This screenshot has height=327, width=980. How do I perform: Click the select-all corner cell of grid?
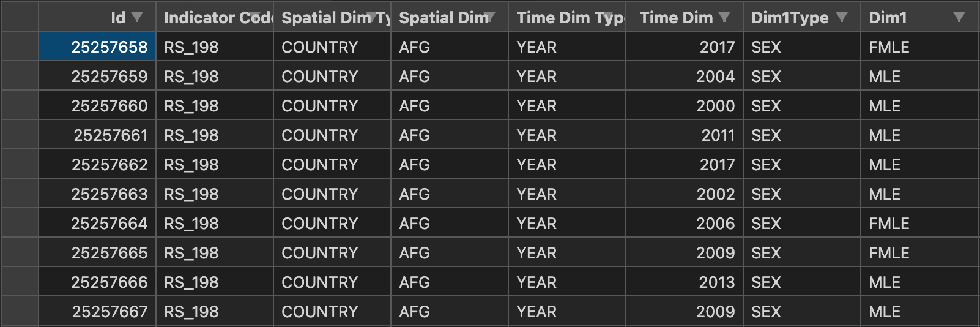tap(20, 17)
